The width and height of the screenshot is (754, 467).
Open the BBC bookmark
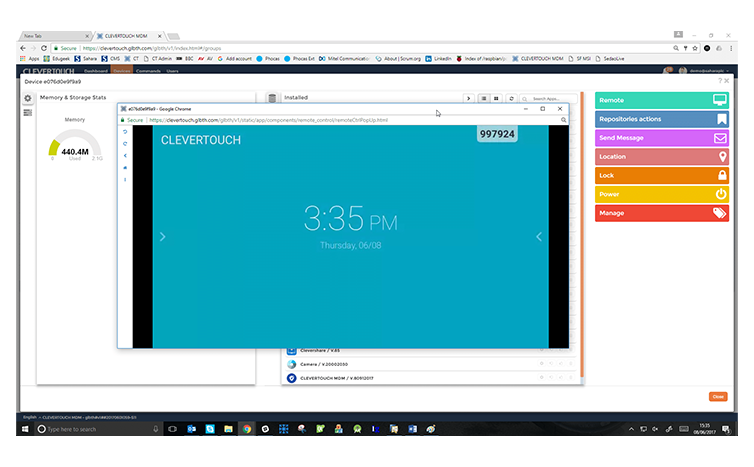185,59
